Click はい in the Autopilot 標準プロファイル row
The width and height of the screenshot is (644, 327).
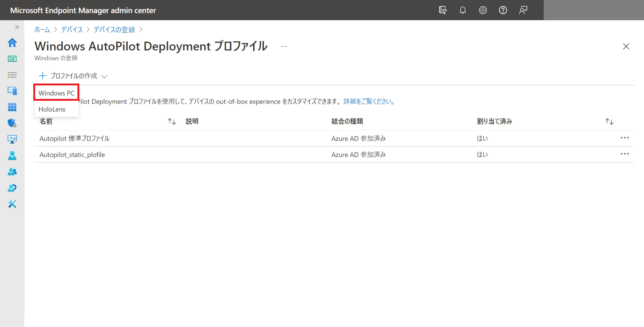pyautogui.click(x=482, y=139)
